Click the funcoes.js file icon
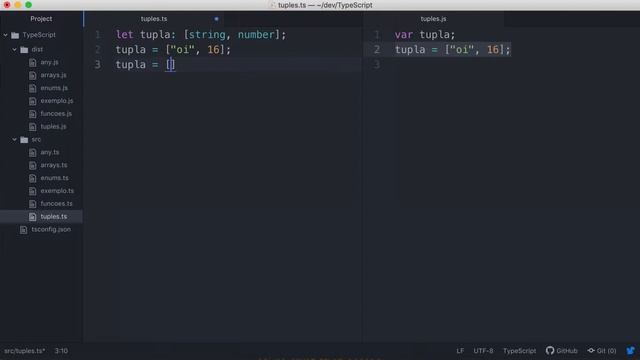Screen dimensions: 640x360 (33, 114)
